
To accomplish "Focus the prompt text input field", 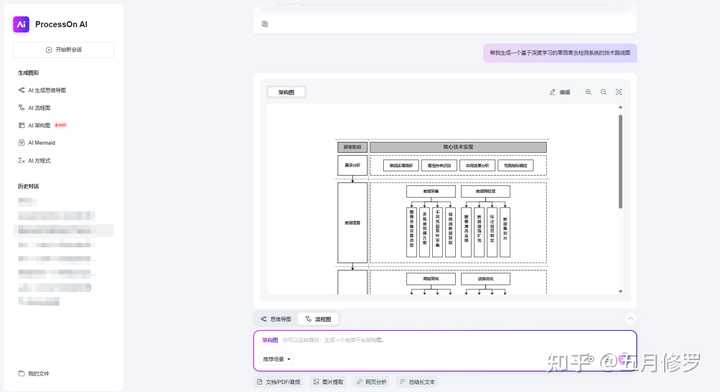I will 445,340.
